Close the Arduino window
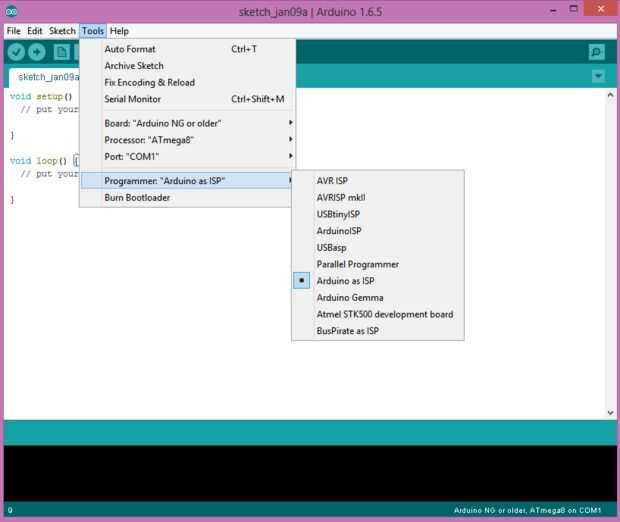Image resolution: width=620 pixels, height=522 pixels. pos(601,9)
